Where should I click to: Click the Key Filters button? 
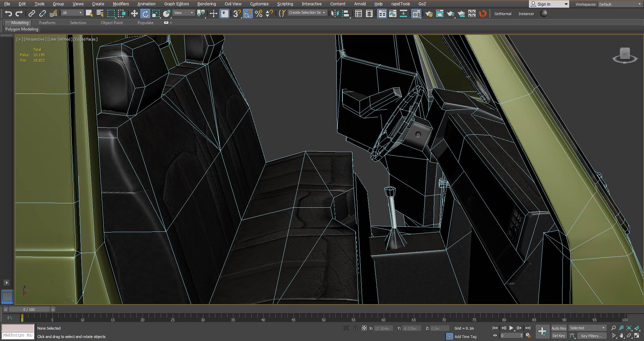(x=591, y=336)
